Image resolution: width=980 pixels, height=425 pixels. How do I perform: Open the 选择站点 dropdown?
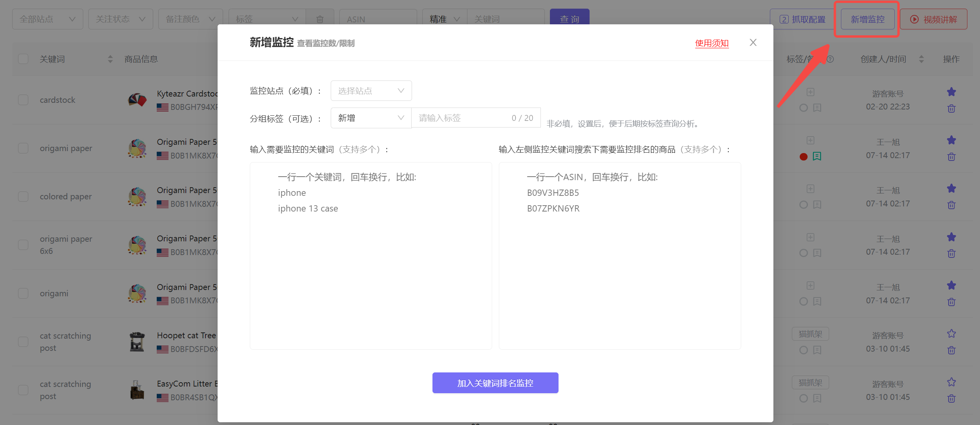pyautogui.click(x=371, y=91)
